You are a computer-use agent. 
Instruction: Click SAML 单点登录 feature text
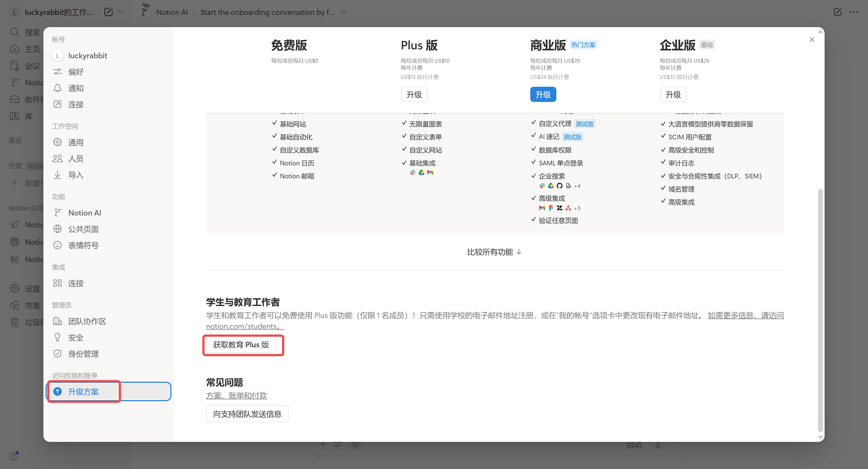coord(561,163)
